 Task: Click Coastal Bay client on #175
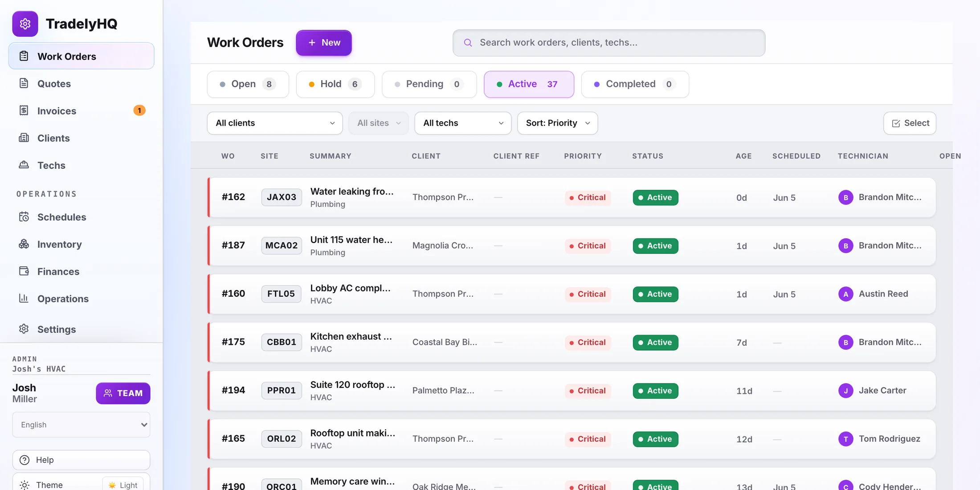point(445,342)
